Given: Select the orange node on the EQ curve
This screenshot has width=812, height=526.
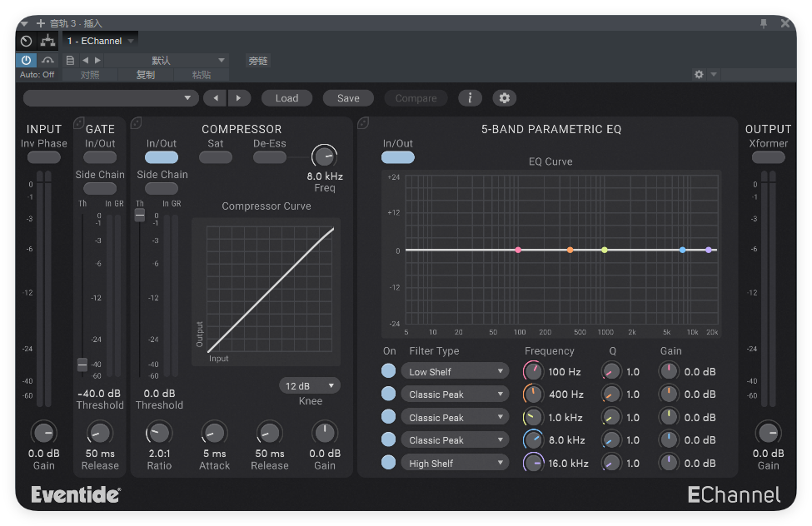Looking at the screenshot, I should pos(570,250).
